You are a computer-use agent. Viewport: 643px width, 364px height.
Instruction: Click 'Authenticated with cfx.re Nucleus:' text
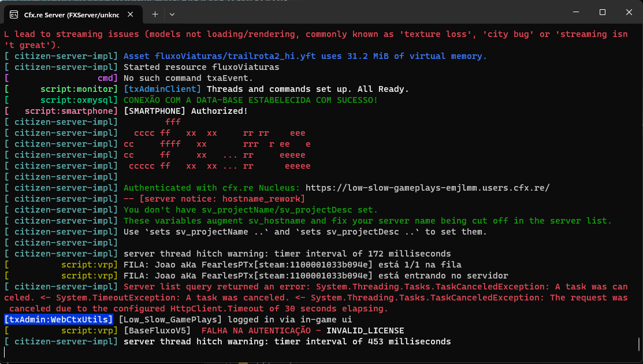211,188
